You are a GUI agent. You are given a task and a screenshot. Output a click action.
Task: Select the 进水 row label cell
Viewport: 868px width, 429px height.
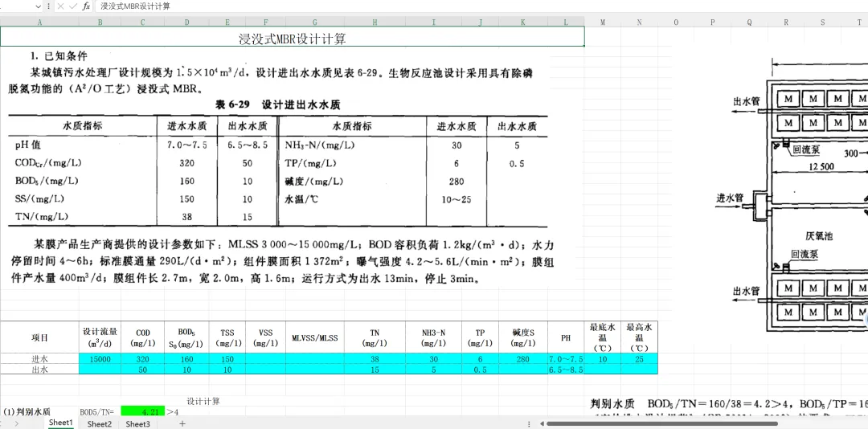39,358
